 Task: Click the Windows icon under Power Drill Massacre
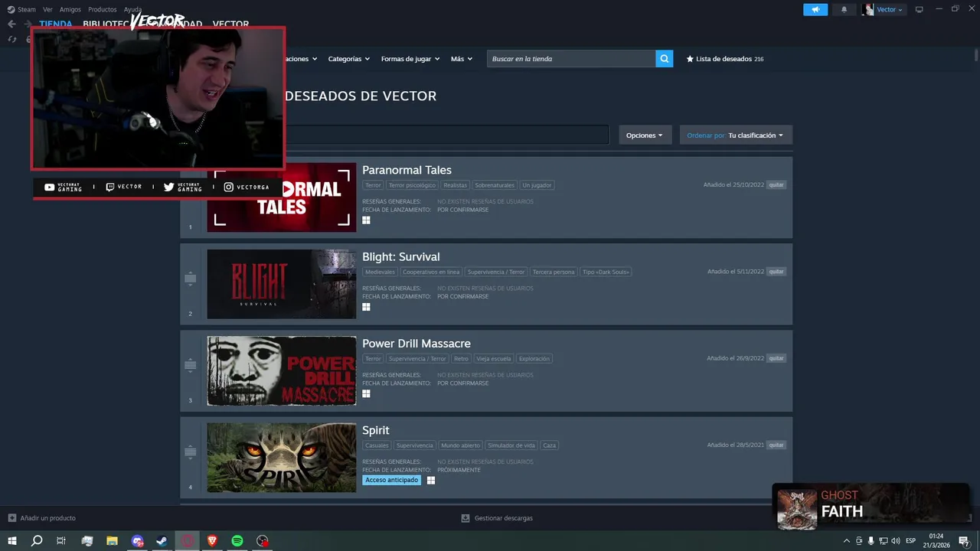point(366,393)
